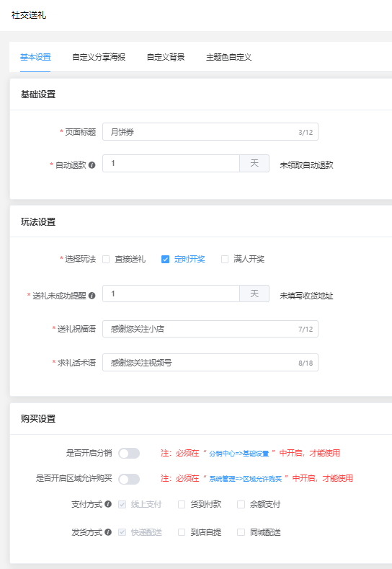Enable the 是否开启区域允许购买 switch
This screenshot has height=569, width=392.
point(129,479)
